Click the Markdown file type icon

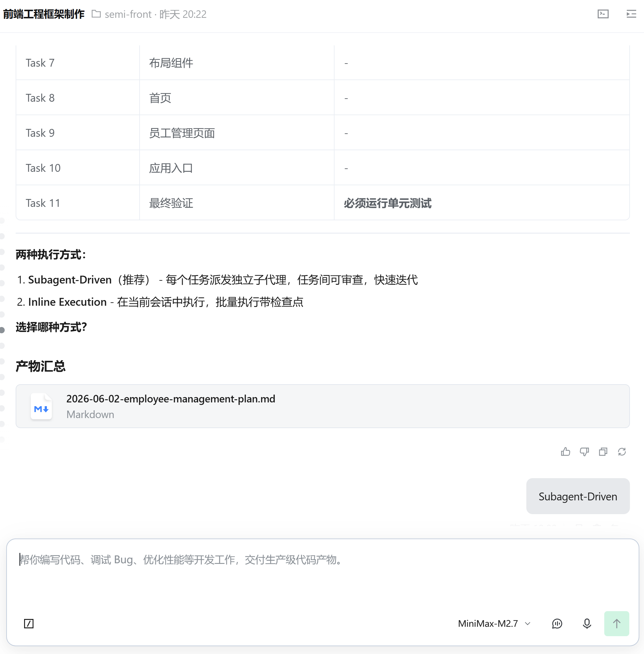pos(41,406)
